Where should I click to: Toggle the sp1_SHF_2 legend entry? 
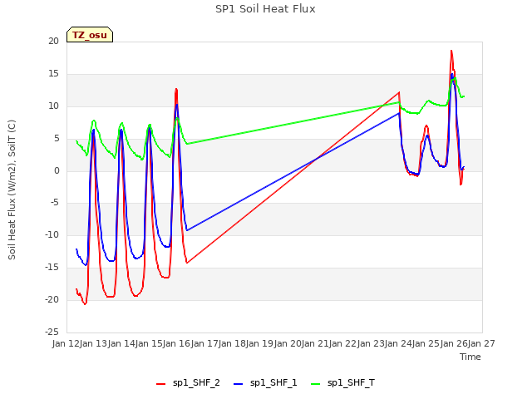coord(188,382)
